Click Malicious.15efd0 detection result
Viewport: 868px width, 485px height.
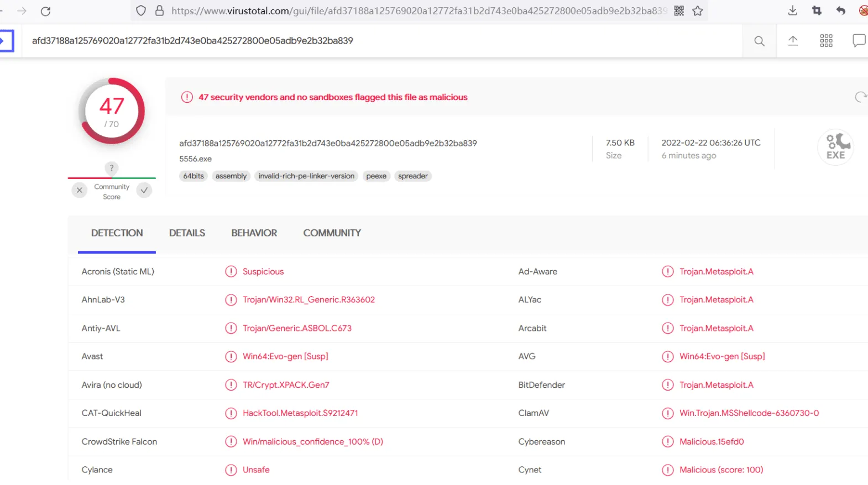click(712, 442)
